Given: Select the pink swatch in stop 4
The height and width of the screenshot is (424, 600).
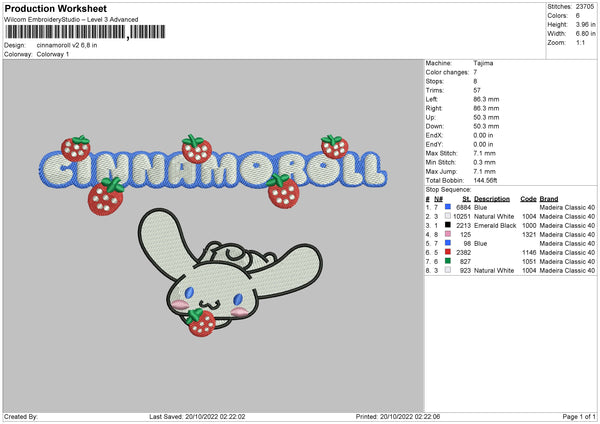Looking at the screenshot, I should point(449,234).
